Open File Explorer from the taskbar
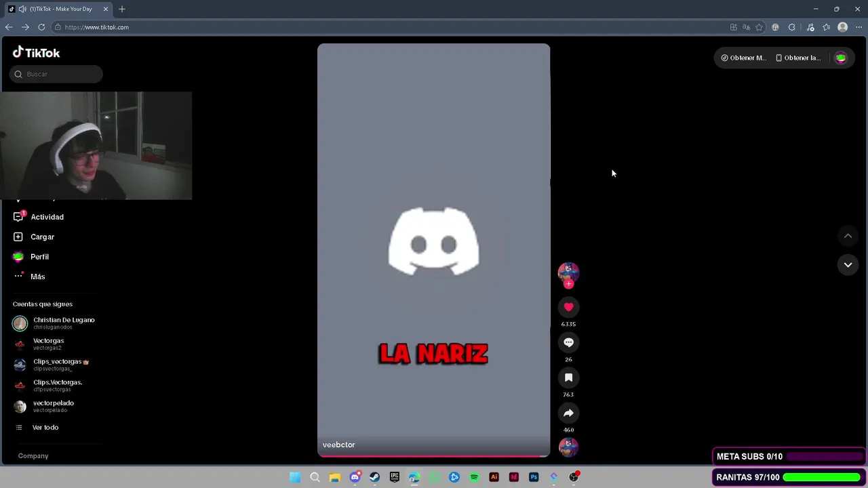 click(x=334, y=477)
